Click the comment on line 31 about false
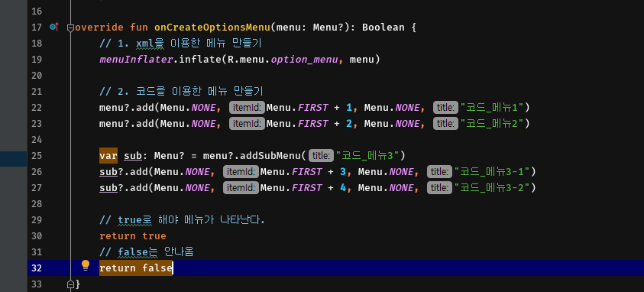 [x=146, y=251]
